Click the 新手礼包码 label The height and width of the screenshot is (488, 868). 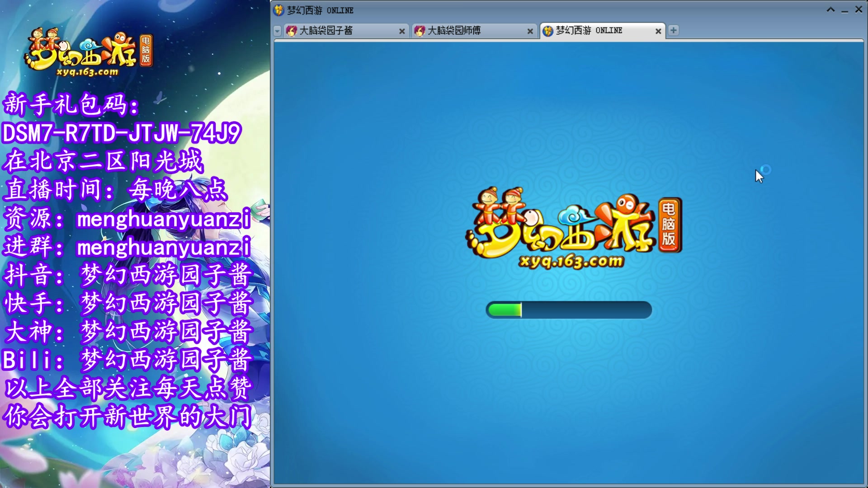(71, 105)
